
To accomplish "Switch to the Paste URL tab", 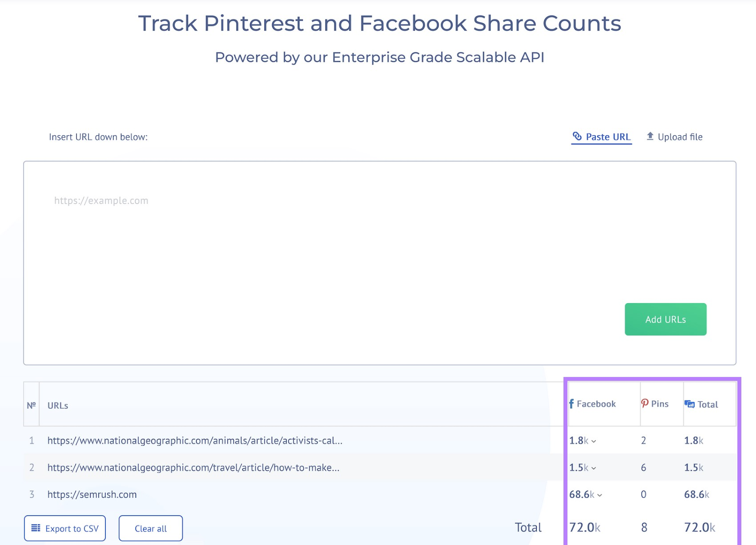I will tap(601, 137).
